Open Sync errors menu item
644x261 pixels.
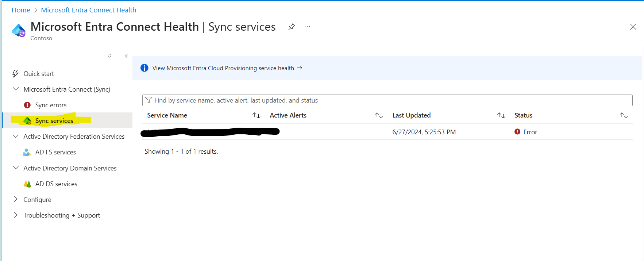tap(51, 105)
